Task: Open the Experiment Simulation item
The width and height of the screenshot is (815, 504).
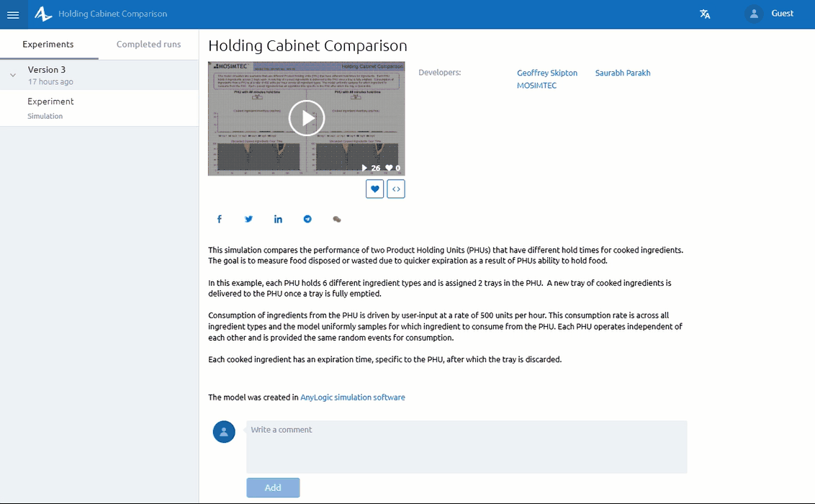Action: click(x=50, y=107)
